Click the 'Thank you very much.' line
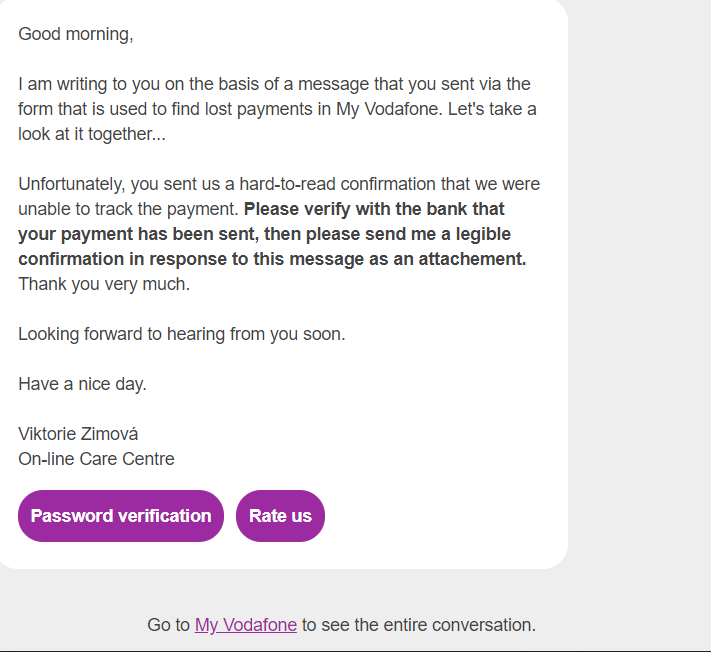The height and width of the screenshot is (652, 711). click(x=104, y=284)
